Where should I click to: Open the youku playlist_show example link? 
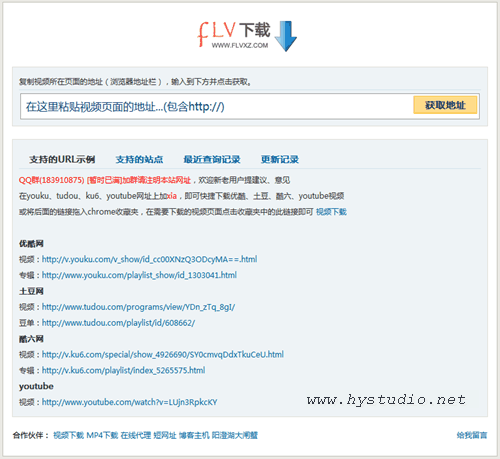coord(139,275)
